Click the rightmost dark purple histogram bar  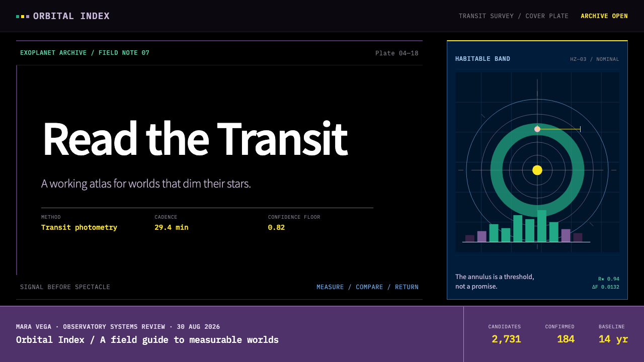[578, 237]
